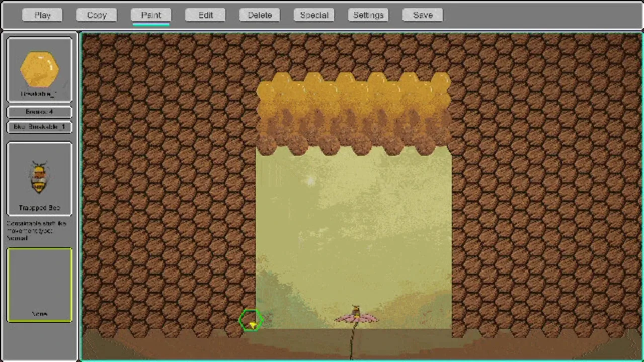Click the yellow honeycomb block icon
The image size is (644, 362).
[x=39, y=69]
